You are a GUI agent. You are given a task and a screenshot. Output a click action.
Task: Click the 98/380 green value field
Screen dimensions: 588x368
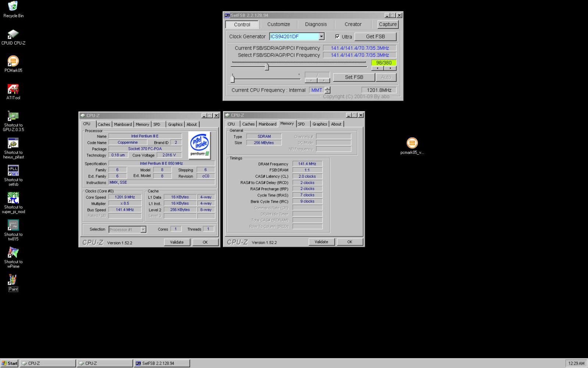click(x=384, y=63)
